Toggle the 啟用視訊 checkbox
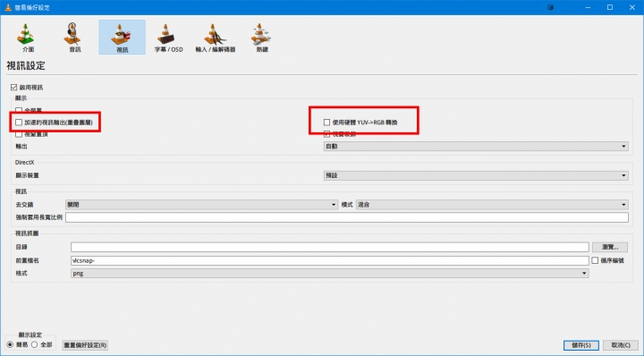The image size is (644, 356). coord(14,87)
